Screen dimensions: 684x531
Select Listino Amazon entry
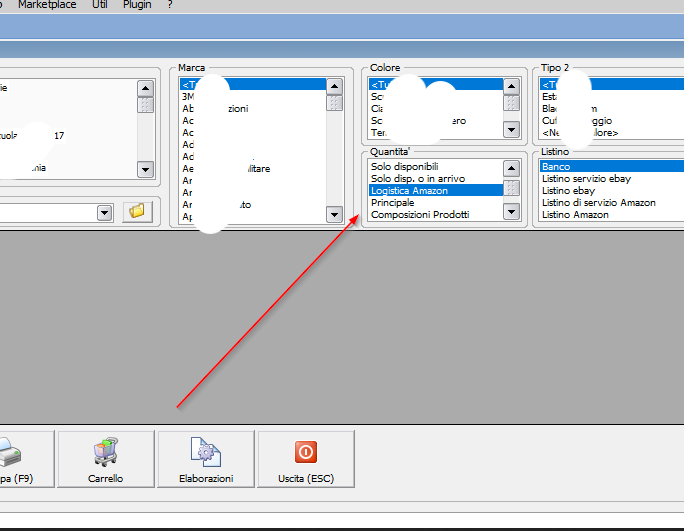612,215
